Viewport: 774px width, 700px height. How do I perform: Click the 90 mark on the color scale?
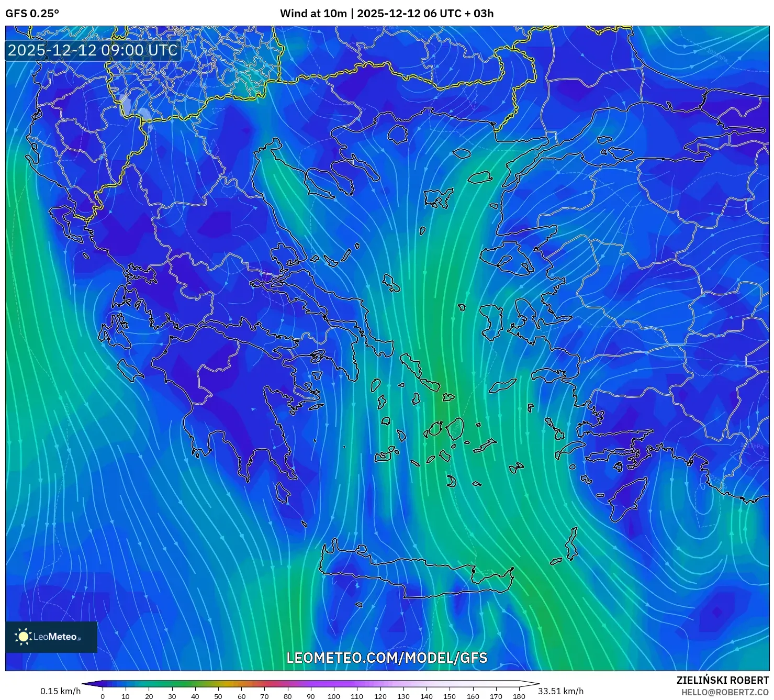pyautogui.click(x=310, y=696)
